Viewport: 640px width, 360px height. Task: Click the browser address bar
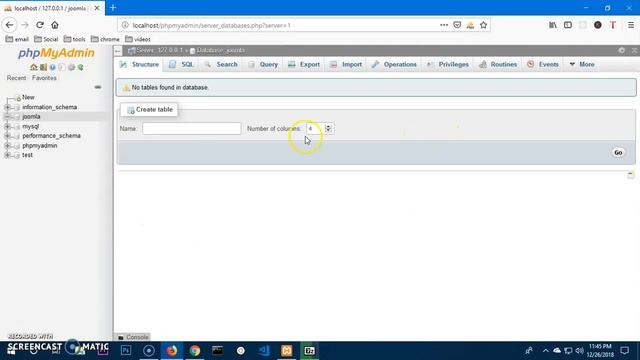pos(286,25)
